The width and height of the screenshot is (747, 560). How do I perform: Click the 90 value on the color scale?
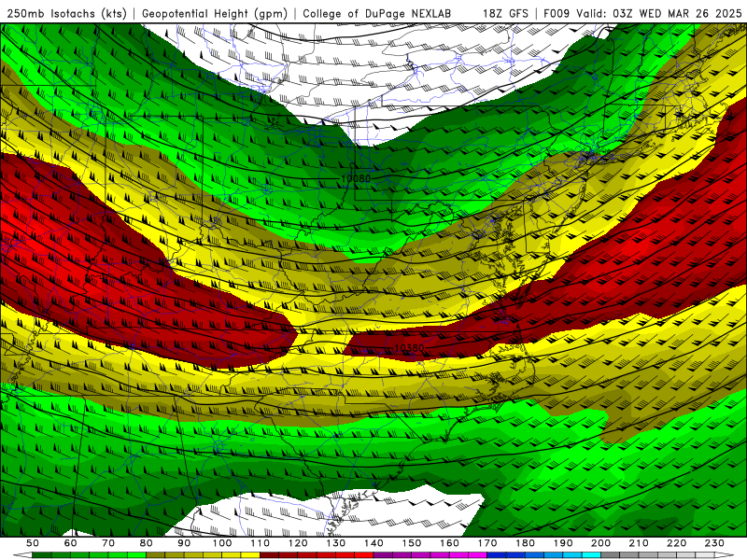point(184,543)
